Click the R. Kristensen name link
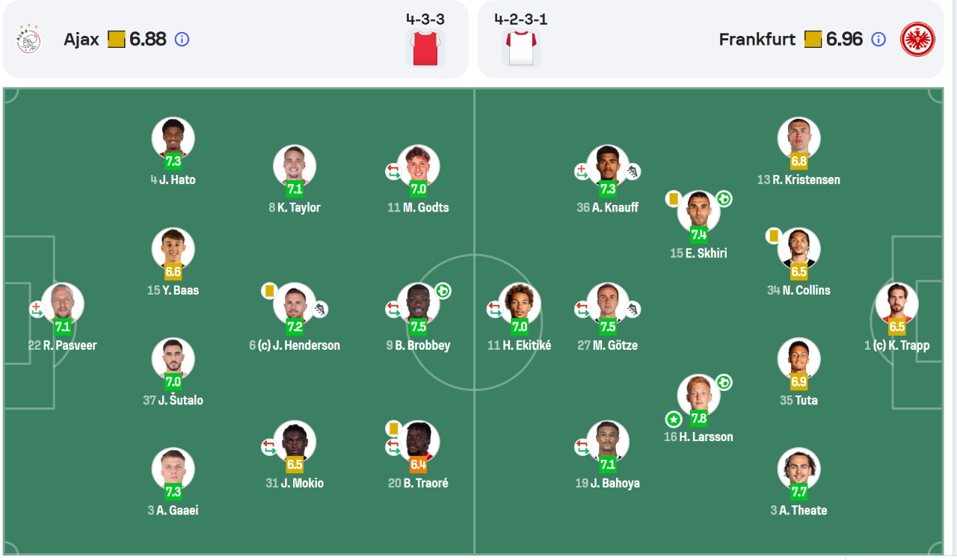Screen dimensions: 957x560 [804, 180]
